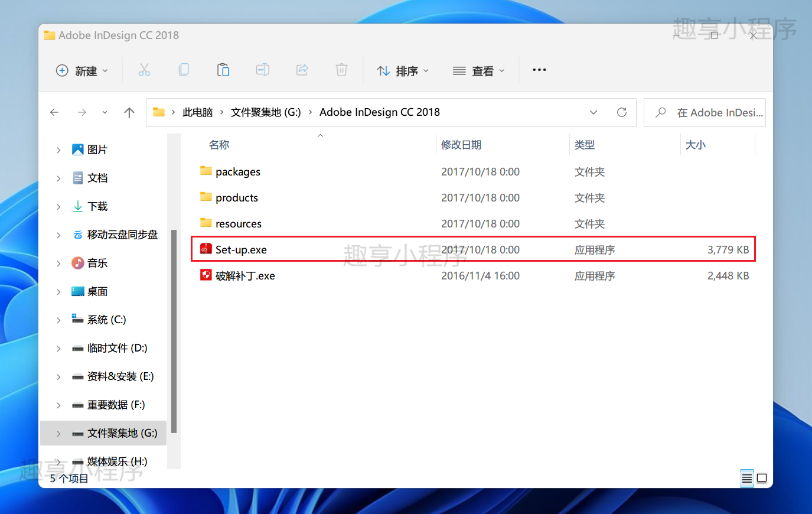The image size is (812, 514).
Task: Click the 3,779 KB size cell
Action: click(728, 249)
